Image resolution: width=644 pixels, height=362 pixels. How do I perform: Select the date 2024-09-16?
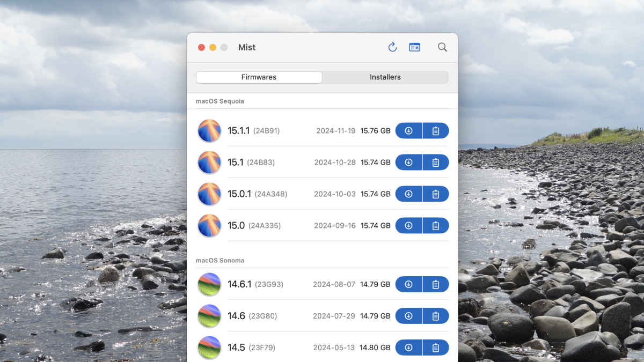[335, 226]
